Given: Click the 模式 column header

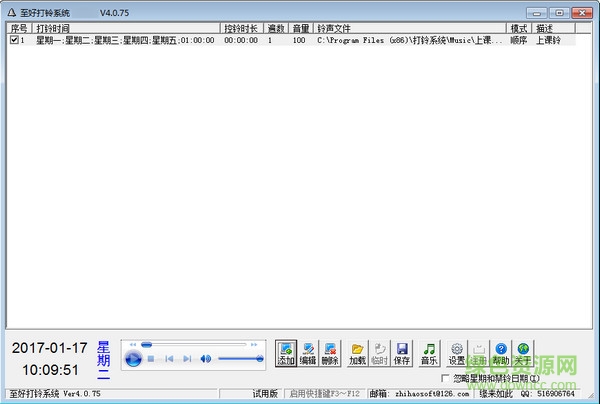Looking at the screenshot, I should (519, 28).
